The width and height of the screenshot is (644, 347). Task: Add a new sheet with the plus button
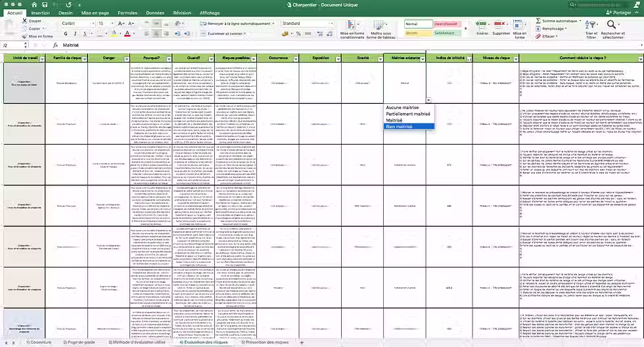302,342
